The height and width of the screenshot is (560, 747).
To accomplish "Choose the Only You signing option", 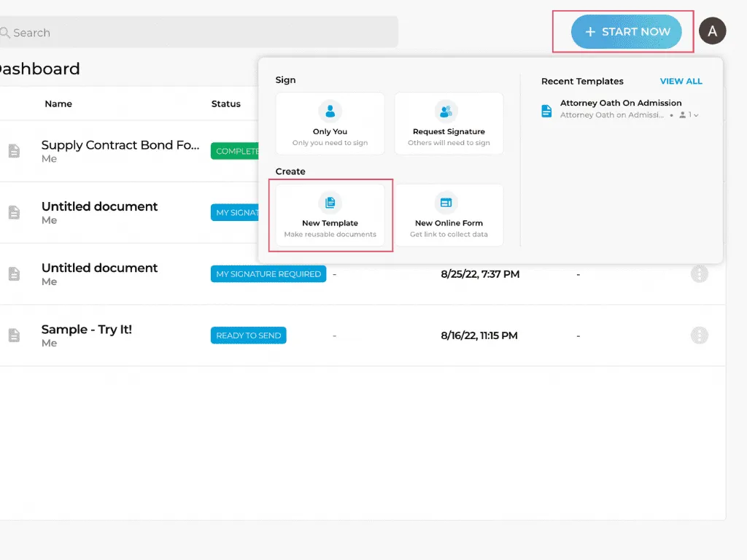I will [x=330, y=123].
